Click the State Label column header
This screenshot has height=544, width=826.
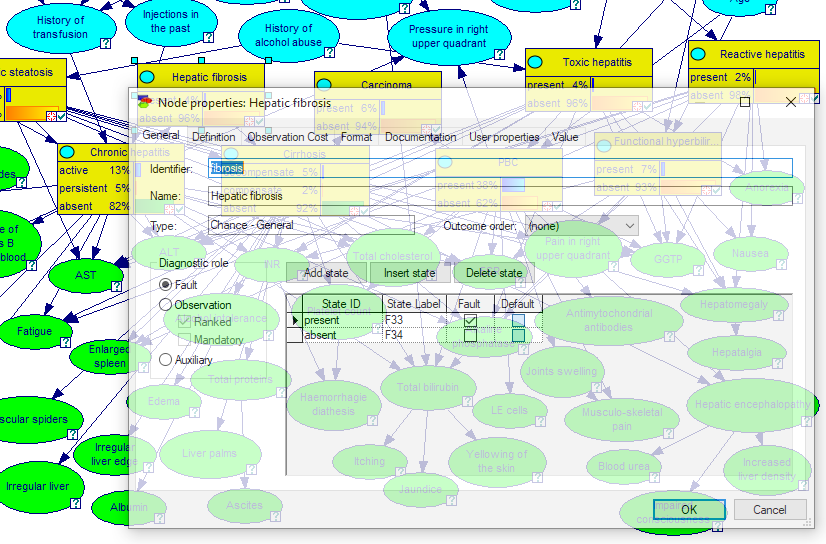tap(414, 304)
